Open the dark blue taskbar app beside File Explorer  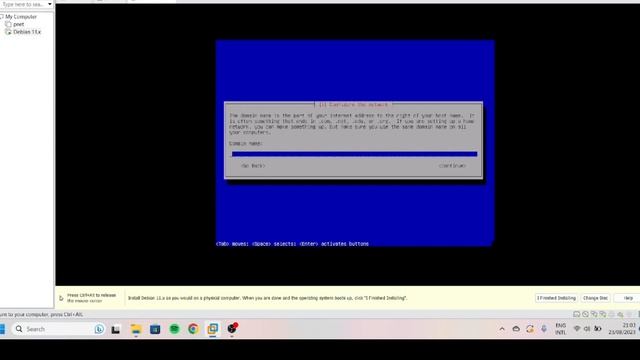[x=155, y=329]
